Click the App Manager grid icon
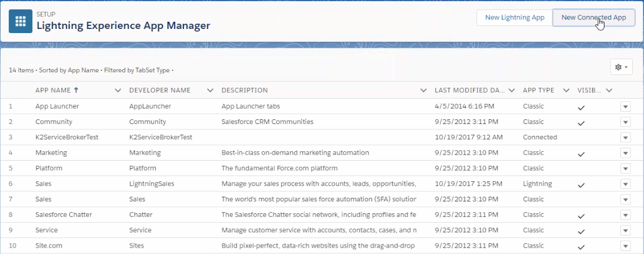The width and height of the screenshot is (644, 254). [x=21, y=22]
